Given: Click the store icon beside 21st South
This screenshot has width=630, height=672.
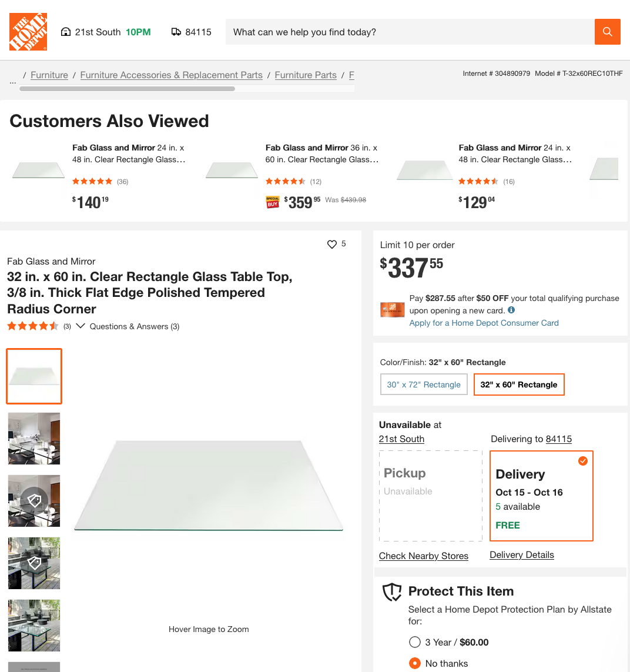Looking at the screenshot, I should pos(66,32).
